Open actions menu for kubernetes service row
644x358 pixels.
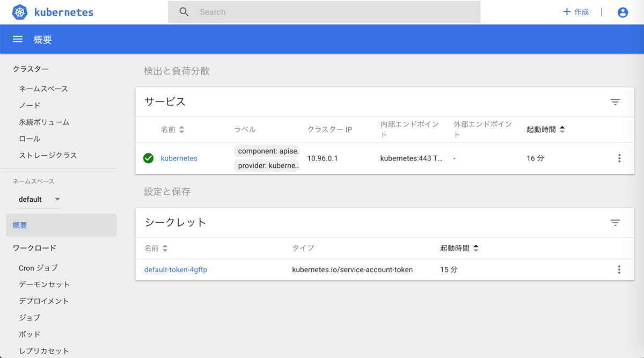tap(619, 158)
